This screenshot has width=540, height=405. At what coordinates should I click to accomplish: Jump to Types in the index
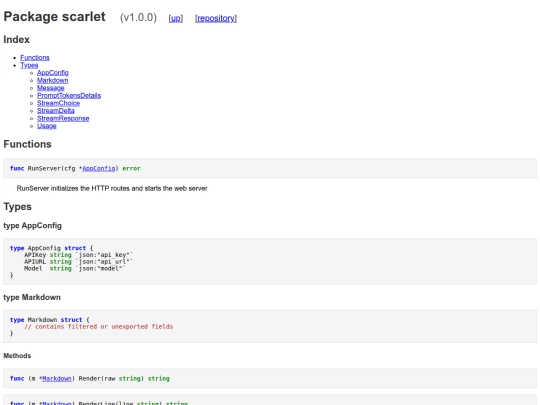[29, 65]
